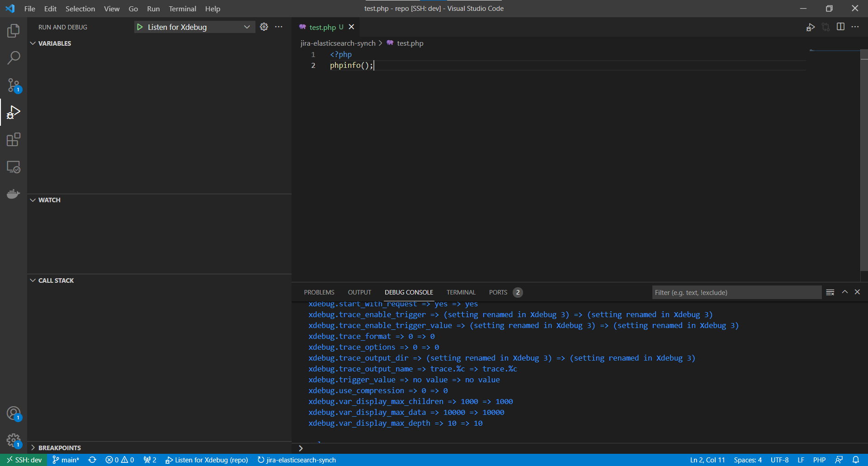The width and height of the screenshot is (868, 466).
Task: Click line xdebug.trace_format in console
Action: (x=372, y=337)
